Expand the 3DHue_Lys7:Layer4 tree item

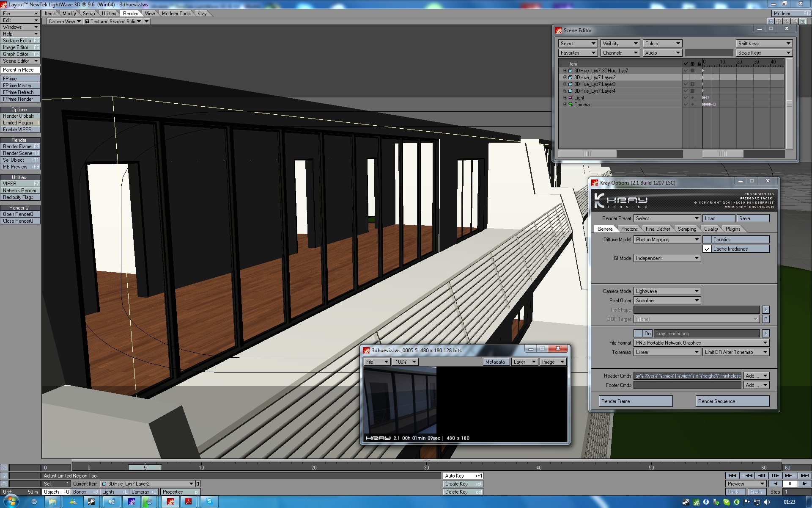coord(565,91)
